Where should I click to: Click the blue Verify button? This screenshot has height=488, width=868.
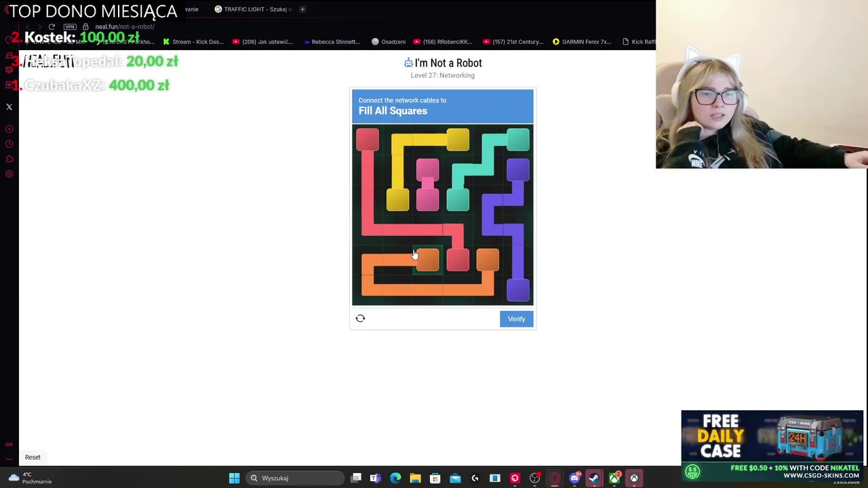517,319
